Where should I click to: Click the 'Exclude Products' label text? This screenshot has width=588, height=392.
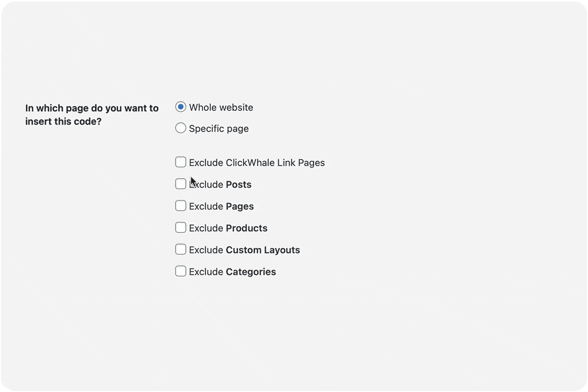pos(228,228)
